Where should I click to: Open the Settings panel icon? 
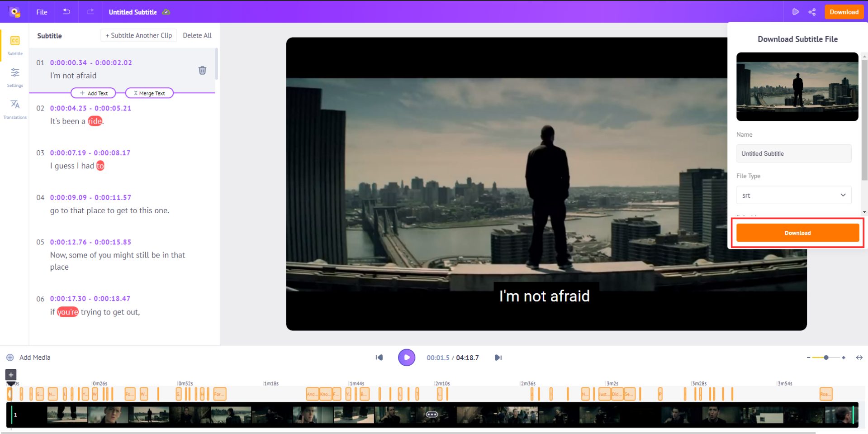click(x=14, y=77)
